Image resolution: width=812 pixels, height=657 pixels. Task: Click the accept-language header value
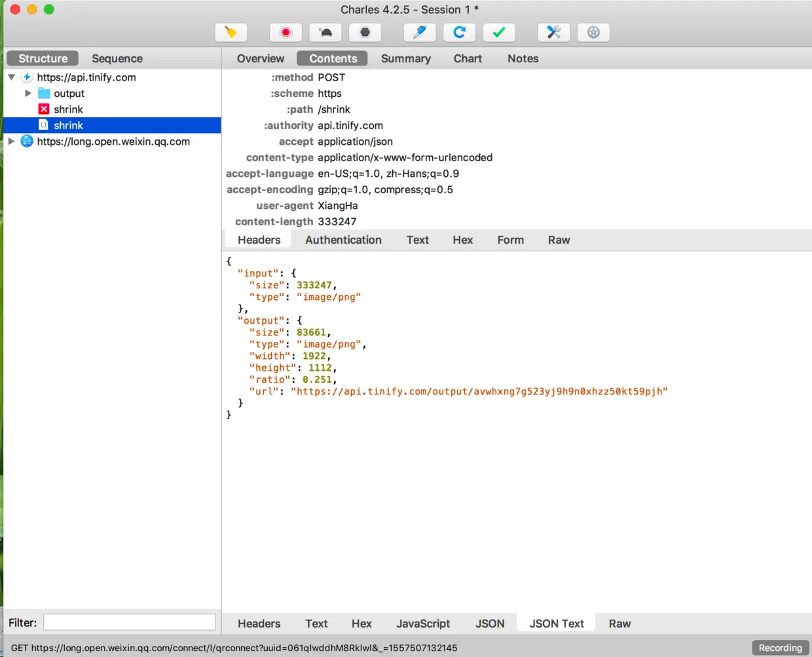(388, 174)
